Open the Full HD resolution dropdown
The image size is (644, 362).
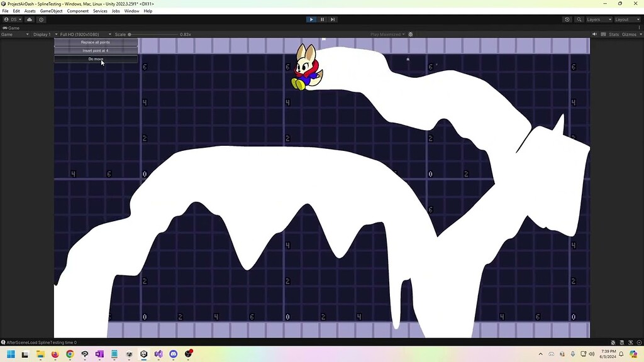coord(82,35)
